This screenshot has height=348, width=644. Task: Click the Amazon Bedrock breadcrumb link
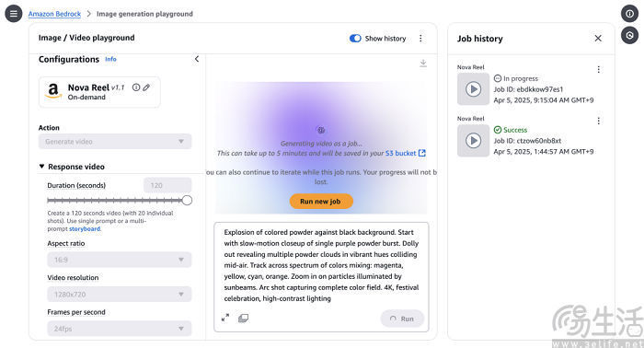tap(54, 14)
